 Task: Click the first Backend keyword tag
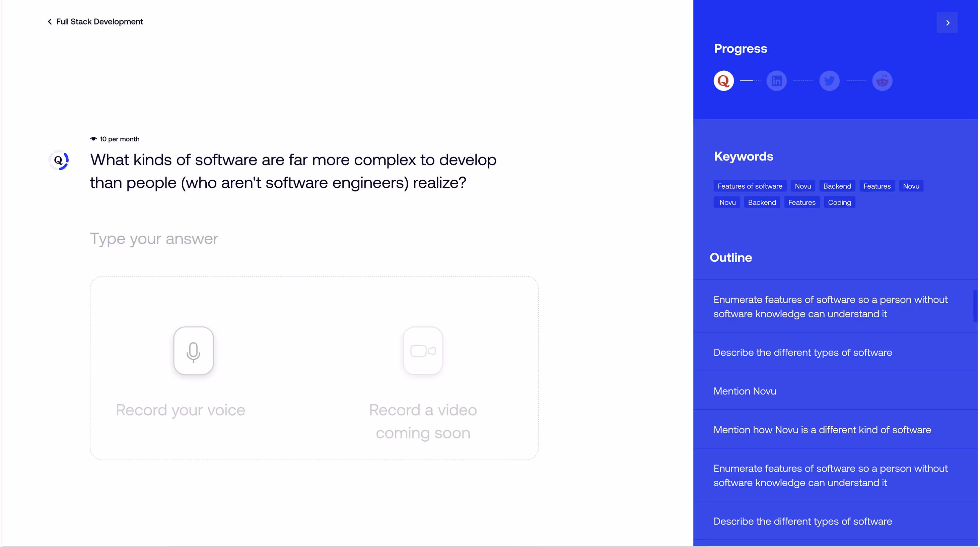(837, 186)
